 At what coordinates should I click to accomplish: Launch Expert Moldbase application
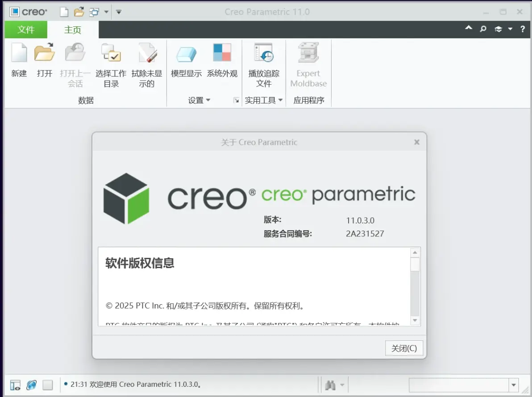point(308,64)
